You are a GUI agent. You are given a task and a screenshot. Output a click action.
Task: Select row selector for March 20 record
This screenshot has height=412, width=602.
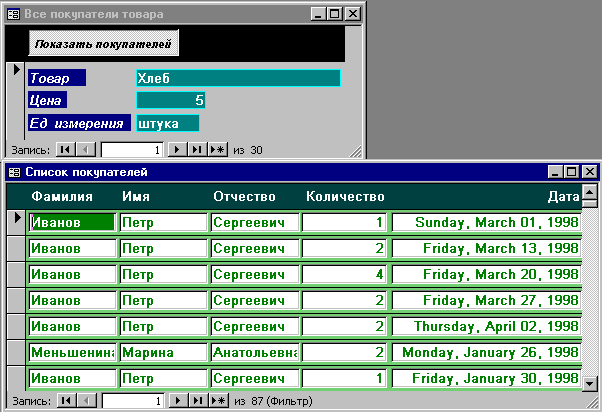(16, 275)
